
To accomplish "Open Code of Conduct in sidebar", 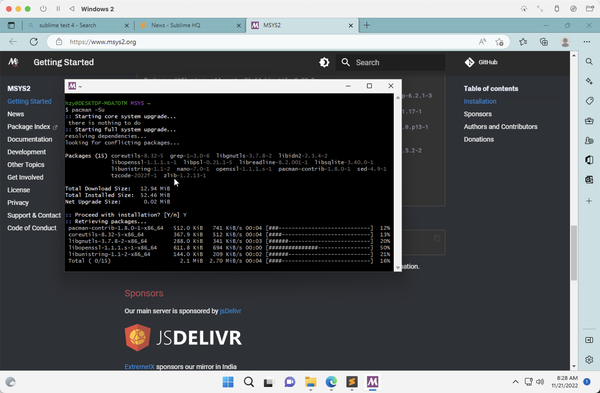I will click(x=32, y=228).
